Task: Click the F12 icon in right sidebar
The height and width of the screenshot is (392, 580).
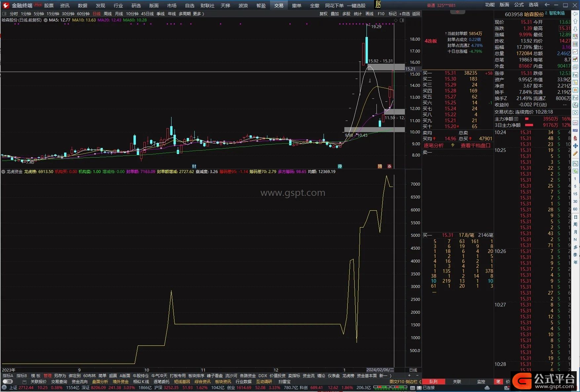Action: (575, 98)
